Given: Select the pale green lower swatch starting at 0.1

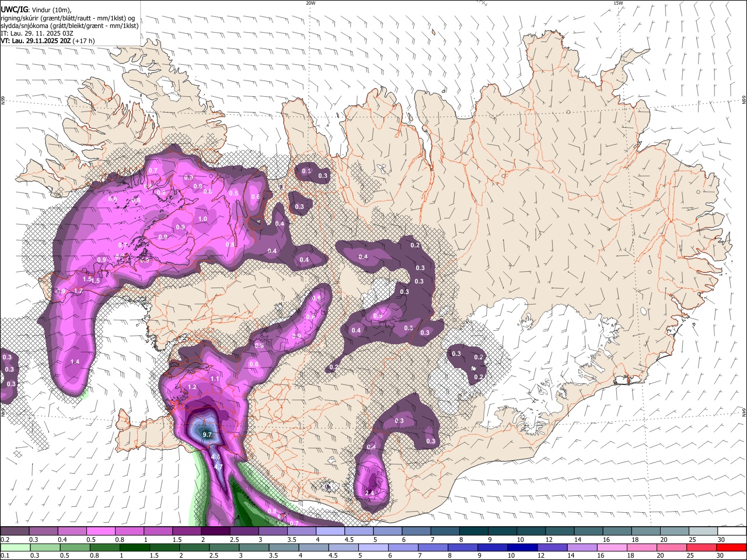Looking at the screenshot, I should pyautogui.click(x=15, y=547).
